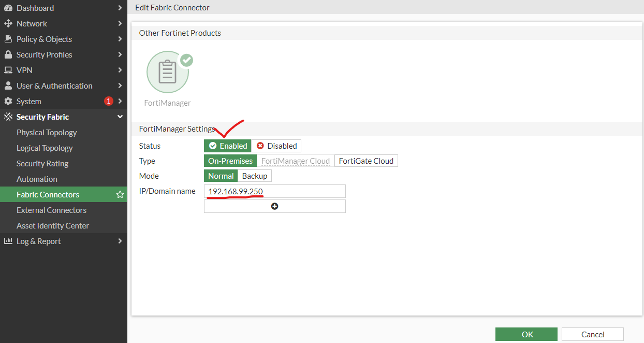
Task: Click the FortiManager label under icon
Action: point(167,103)
